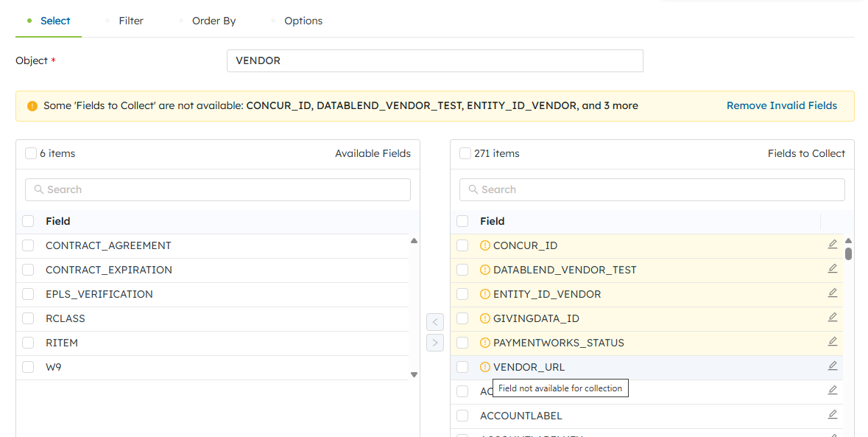Select all 271 items in Fields to Collect
868x437 pixels.
465,154
